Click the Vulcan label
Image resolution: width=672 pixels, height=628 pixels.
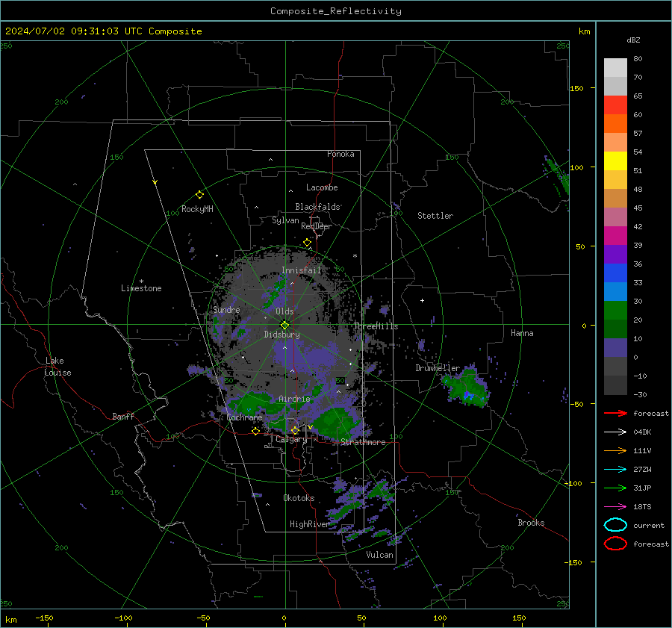coord(379,555)
